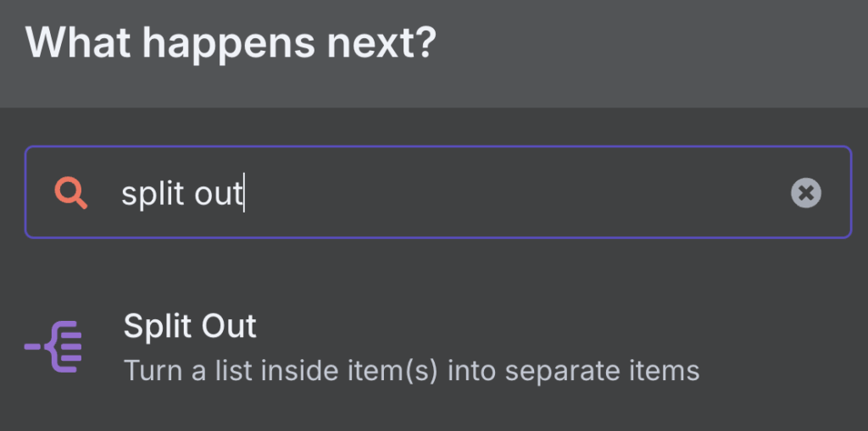The image size is (868, 431).
Task: Click the orange magnifying glass search icon
Action: 70,193
